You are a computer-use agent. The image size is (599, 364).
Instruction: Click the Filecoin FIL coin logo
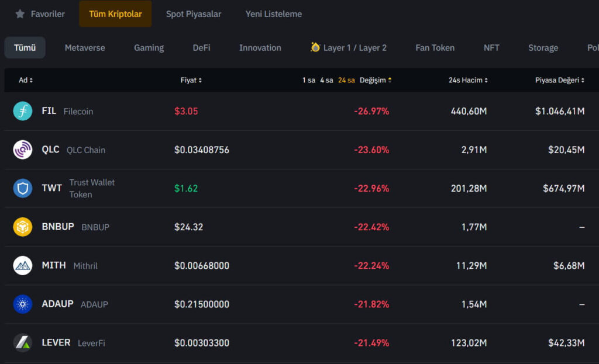23,111
